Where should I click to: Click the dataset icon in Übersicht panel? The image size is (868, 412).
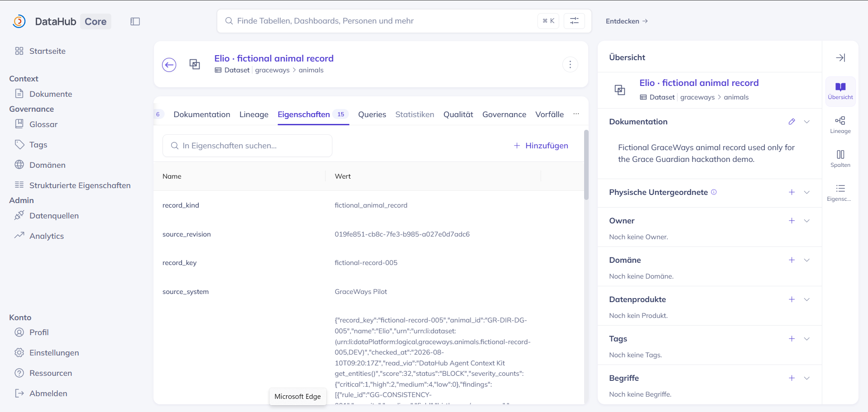pyautogui.click(x=620, y=90)
